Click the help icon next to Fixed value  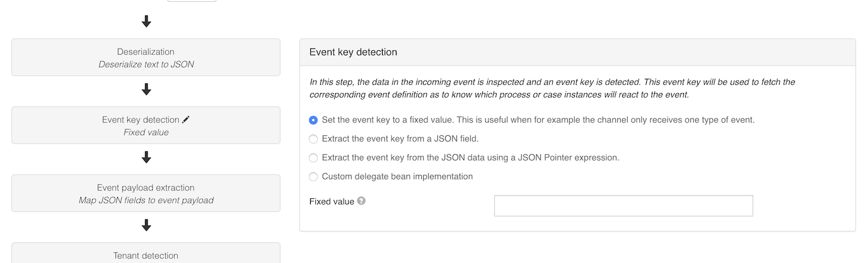coord(361,201)
